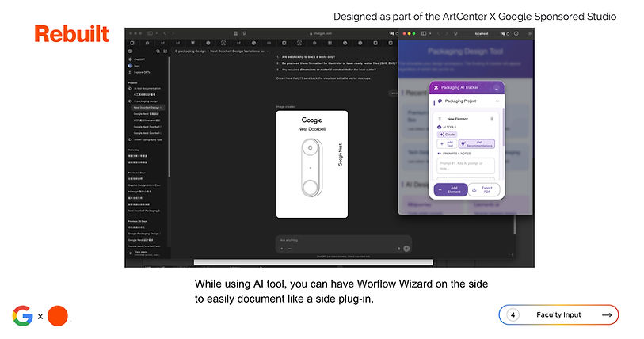Screen dimensions: 644x339
Task: Open ChatGPT item in the sidebar
Action: point(139,59)
